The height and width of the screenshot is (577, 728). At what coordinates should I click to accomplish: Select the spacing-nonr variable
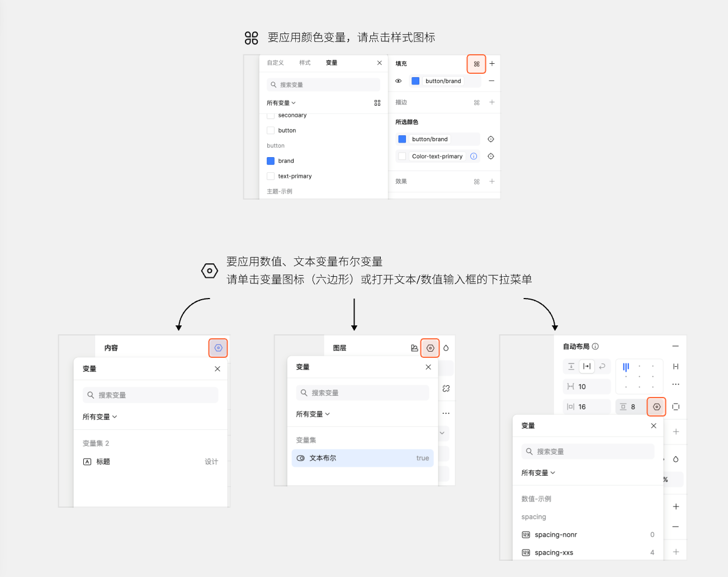[588, 535]
